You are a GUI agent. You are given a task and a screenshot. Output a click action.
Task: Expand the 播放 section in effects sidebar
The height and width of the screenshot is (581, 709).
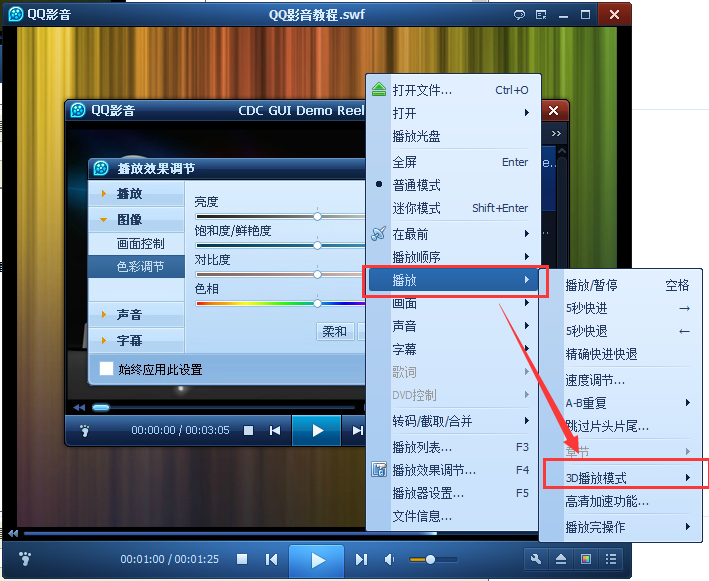click(137, 194)
